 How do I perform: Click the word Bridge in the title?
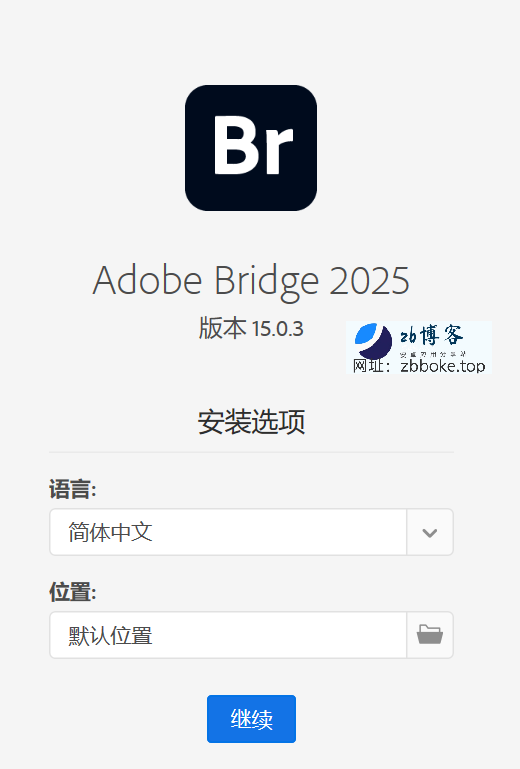[x=267, y=281]
